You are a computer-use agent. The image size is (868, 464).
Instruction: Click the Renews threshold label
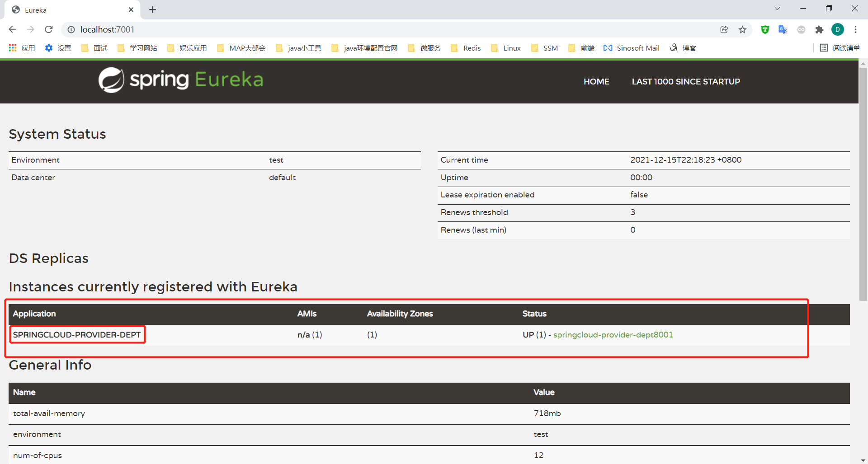[474, 212]
